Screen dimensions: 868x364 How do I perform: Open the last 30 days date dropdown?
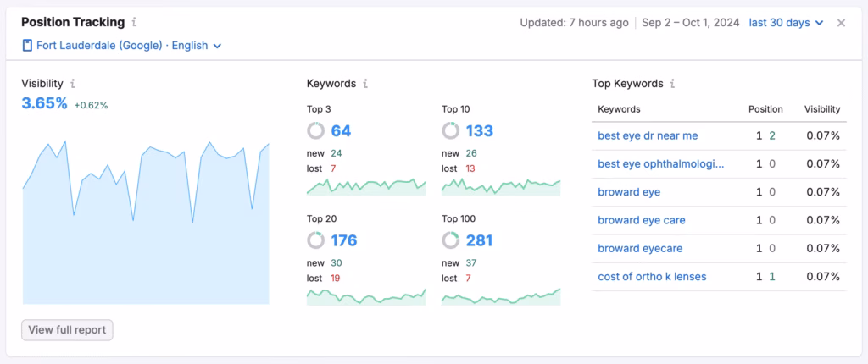786,23
